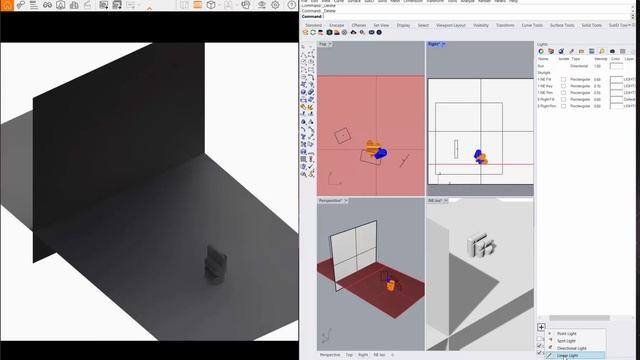The image size is (640, 360).
Task: Open the Perspective viewport title dropdown arrow
Action: click(x=346, y=201)
